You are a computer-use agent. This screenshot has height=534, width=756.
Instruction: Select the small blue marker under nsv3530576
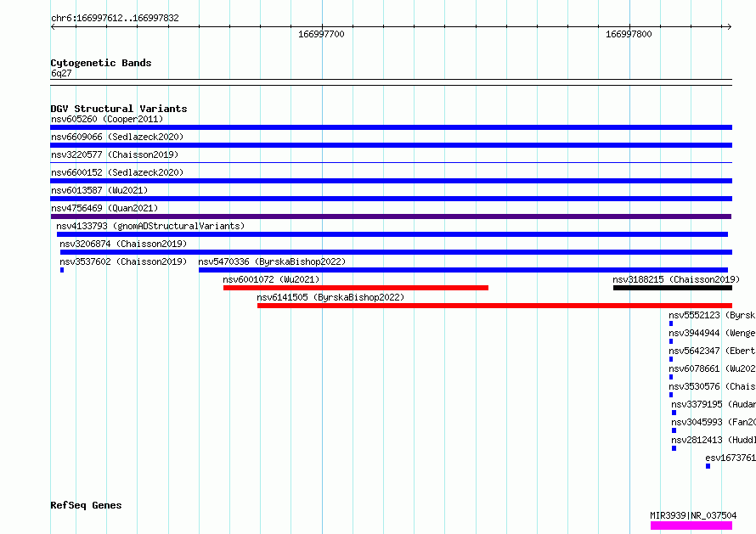[671, 395]
